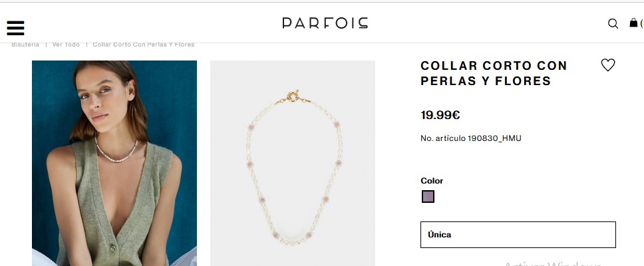Click the gold clasp in necklace image

coord(293,96)
